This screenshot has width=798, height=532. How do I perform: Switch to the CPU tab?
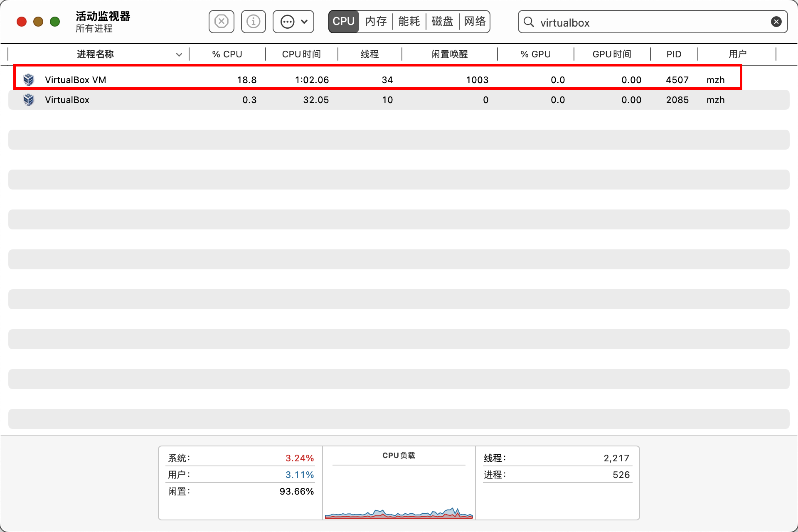pyautogui.click(x=344, y=22)
